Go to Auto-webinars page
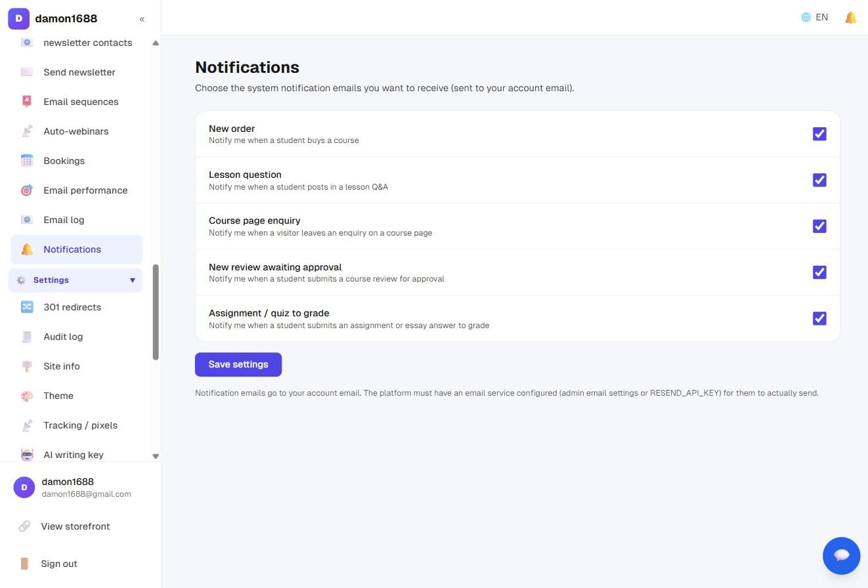This screenshot has width=868, height=588. (x=76, y=131)
